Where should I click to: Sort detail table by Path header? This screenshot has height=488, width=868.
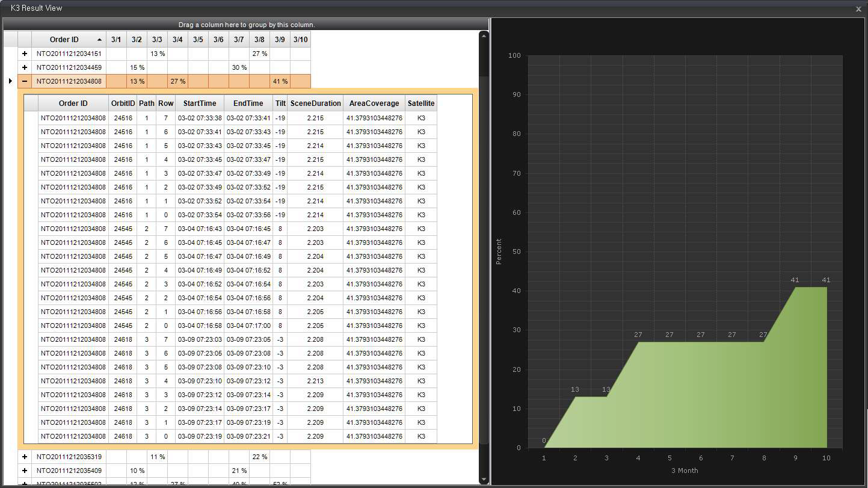(147, 103)
